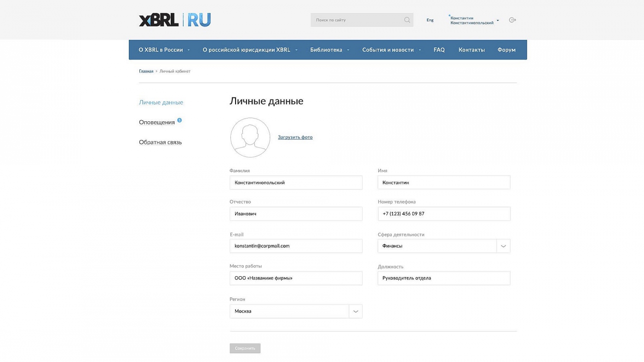Click the Отчество input field
This screenshot has height=362, width=644.
296,214
